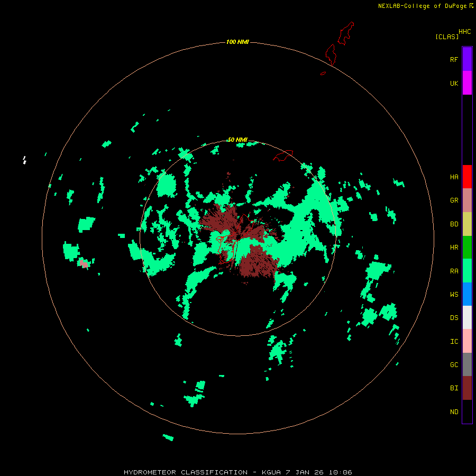Click the DS legend label
The height and width of the screenshot is (476, 476).
(454, 317)
